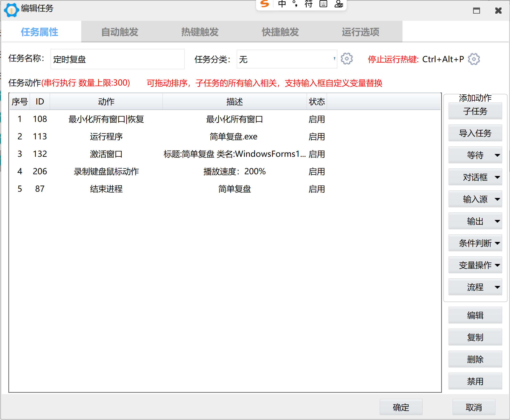Open 任务分类 category dropdown
Viewport: 510px width, 420px height.
tap(334, 59)
